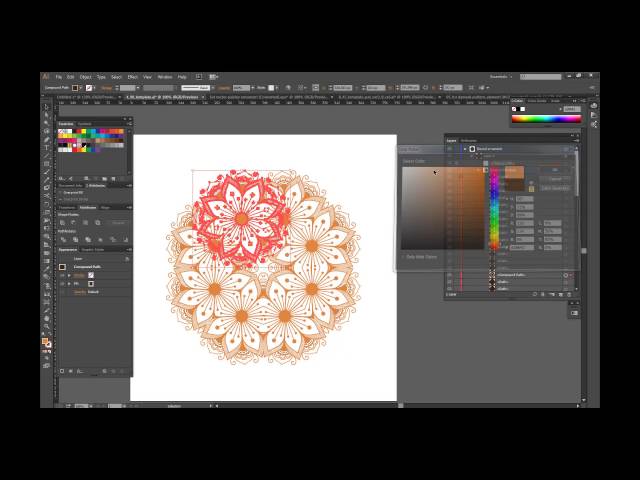Select the Lasso tool
The image size is (640, 480).
click(x=47, y=131)
